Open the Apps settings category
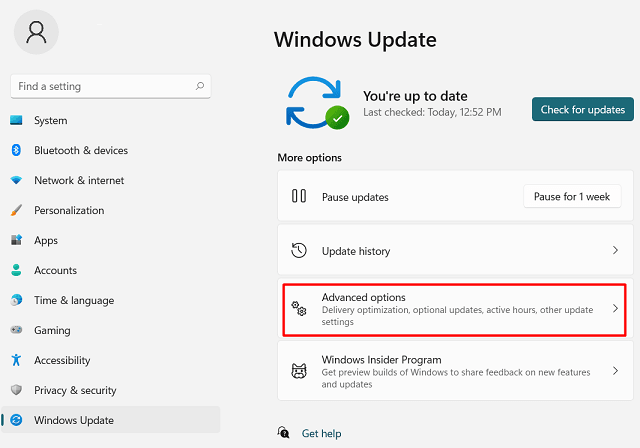Viewport: 640px width, 448px height. (110, 240)
